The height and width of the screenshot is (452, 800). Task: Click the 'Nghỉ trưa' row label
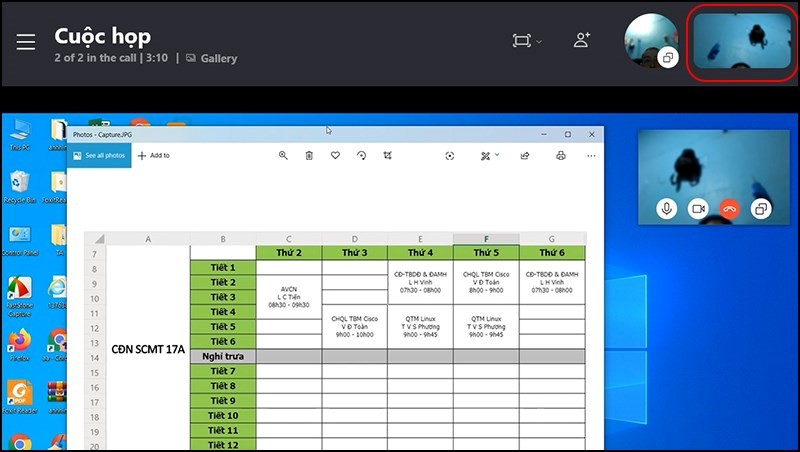[223, 356]
